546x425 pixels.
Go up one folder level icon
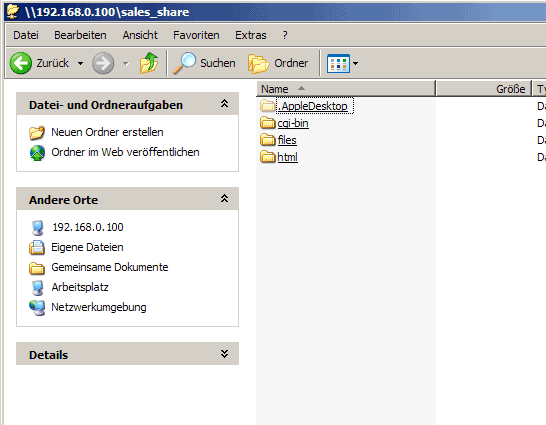[x=149, y=63]
